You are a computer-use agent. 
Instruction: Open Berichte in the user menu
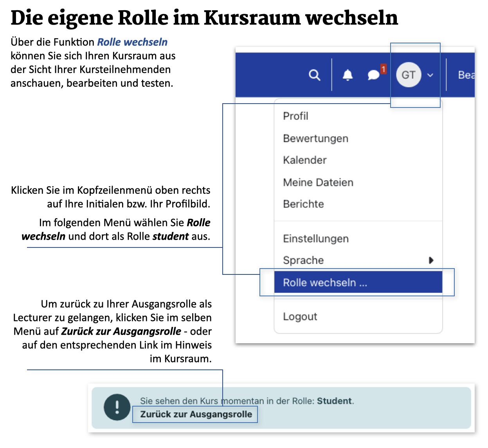click(x=303, y=204)
